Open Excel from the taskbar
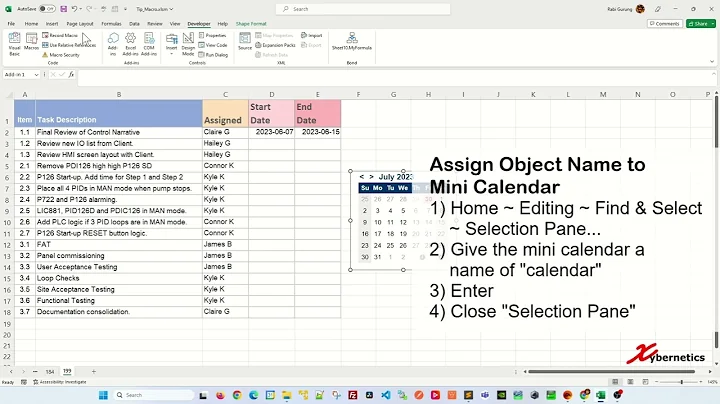The image size is (720, 404). (601, 395)
